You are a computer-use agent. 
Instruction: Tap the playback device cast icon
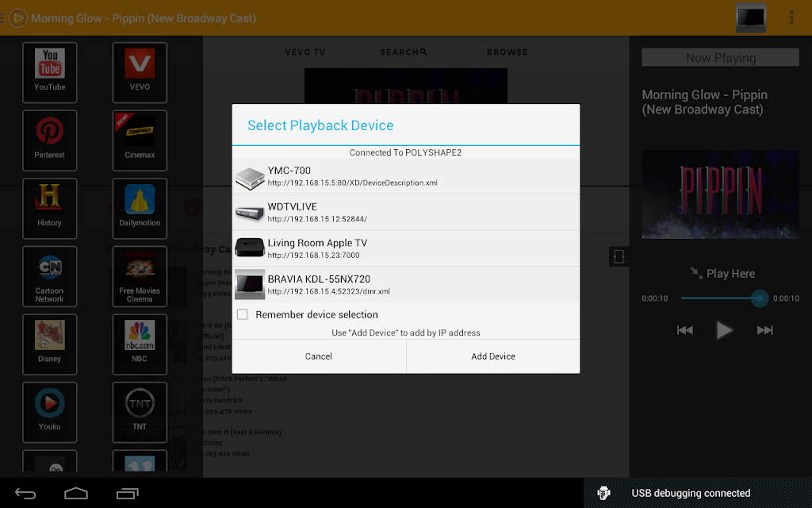(x=751, y=17)
